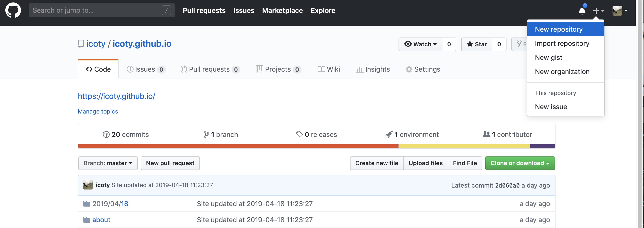Star the repository
644x228 pixels.
pos(477,44)
